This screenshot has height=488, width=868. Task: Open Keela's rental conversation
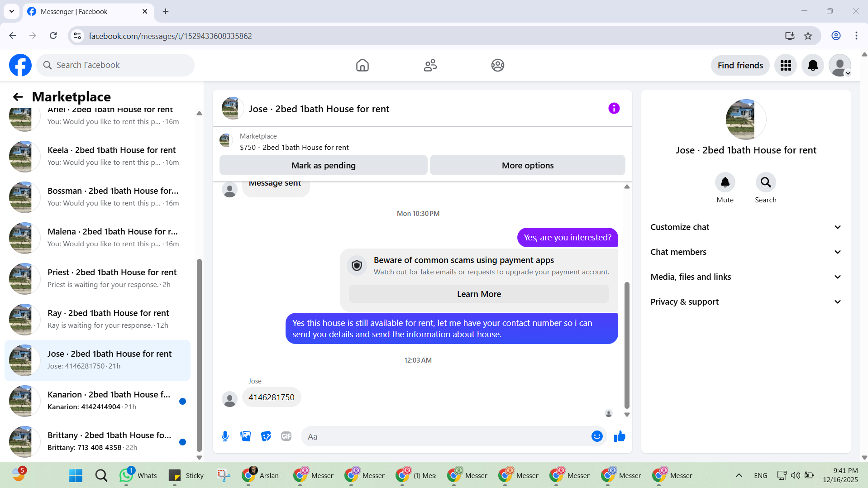(x=97, y=156)
